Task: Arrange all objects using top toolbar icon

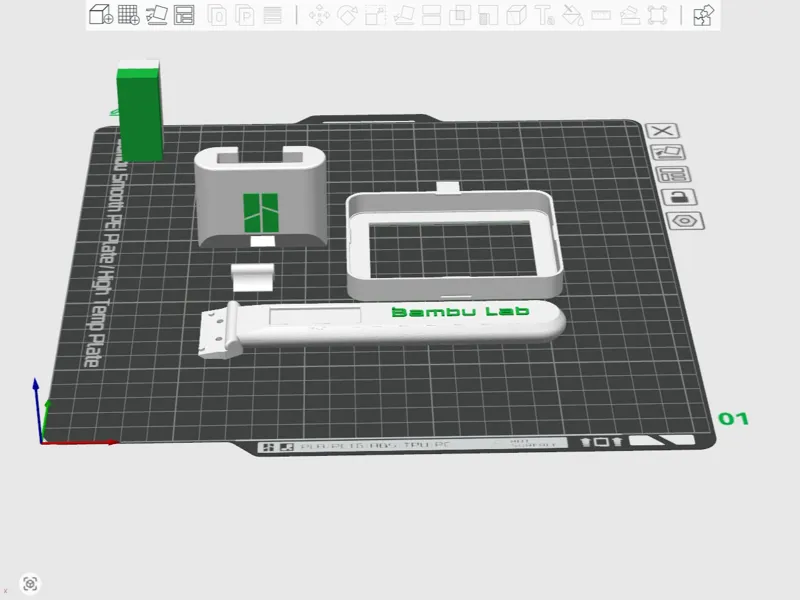Action: click(184, 15)
